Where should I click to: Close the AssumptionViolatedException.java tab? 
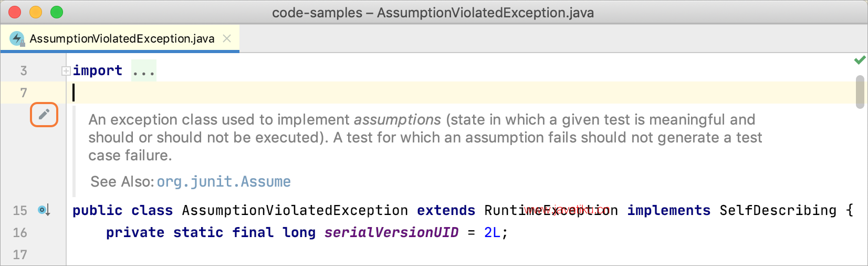tap(227, 38)
